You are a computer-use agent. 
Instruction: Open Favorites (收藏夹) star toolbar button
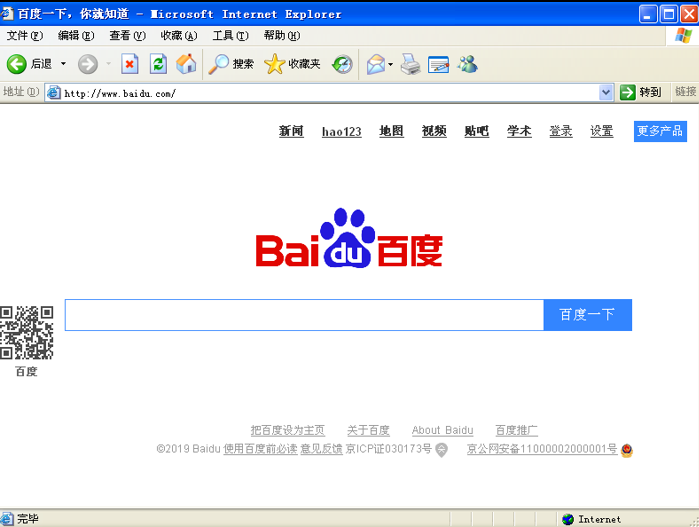(292, 64)
